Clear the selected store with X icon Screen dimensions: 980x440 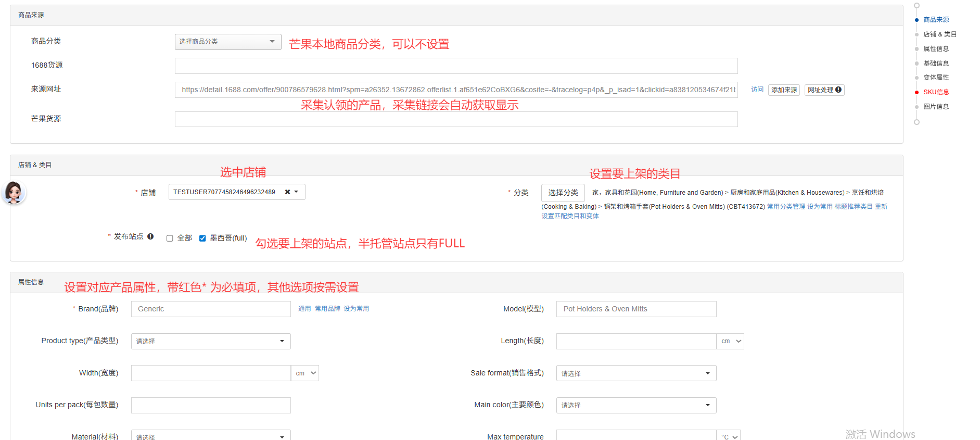pos(287,192)
